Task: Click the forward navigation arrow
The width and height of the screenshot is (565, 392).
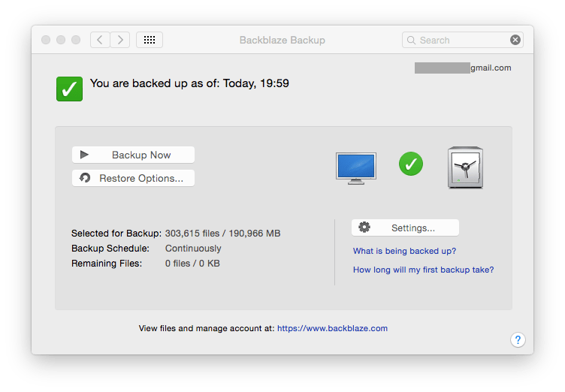Action: [x=120, y=40]
